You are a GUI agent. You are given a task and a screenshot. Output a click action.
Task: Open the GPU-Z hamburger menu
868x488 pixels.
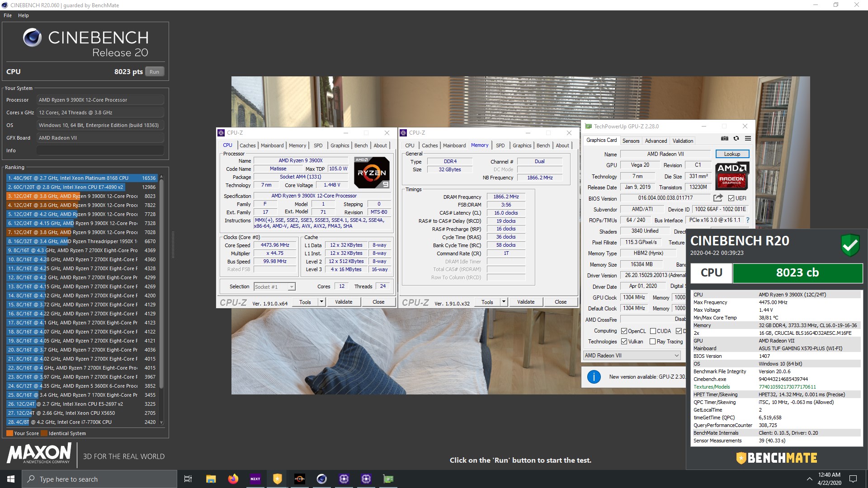pyautogui.click(x=748, y=139)
